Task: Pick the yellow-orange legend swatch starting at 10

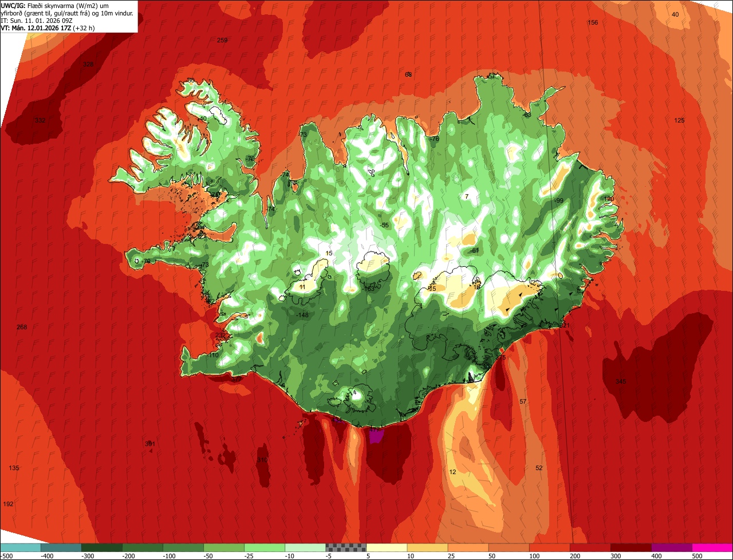Action: (427, 547)
